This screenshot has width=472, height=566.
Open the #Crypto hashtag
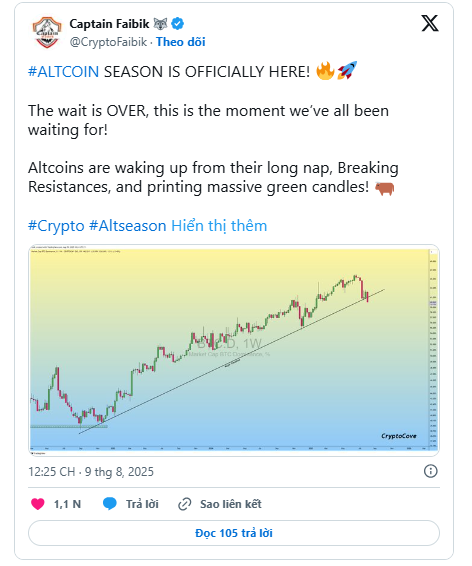[x=56, y=226]
